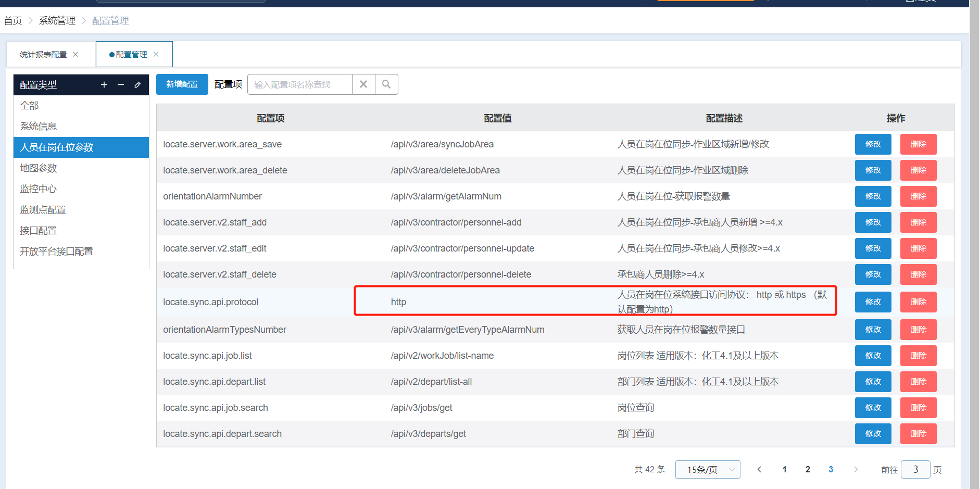Viewport: 980px width, 489px height.
Task: Select 接口配置 category
Action: click(81, 231)
